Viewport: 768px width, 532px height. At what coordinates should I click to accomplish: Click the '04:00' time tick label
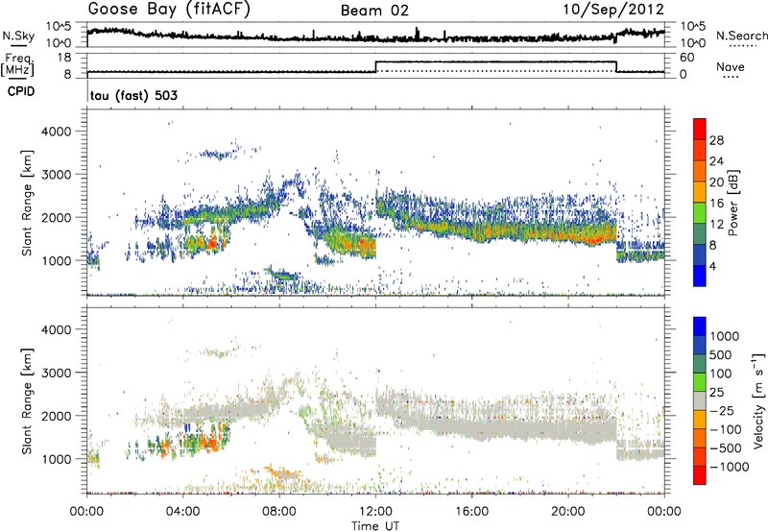[x=183, y=512]
